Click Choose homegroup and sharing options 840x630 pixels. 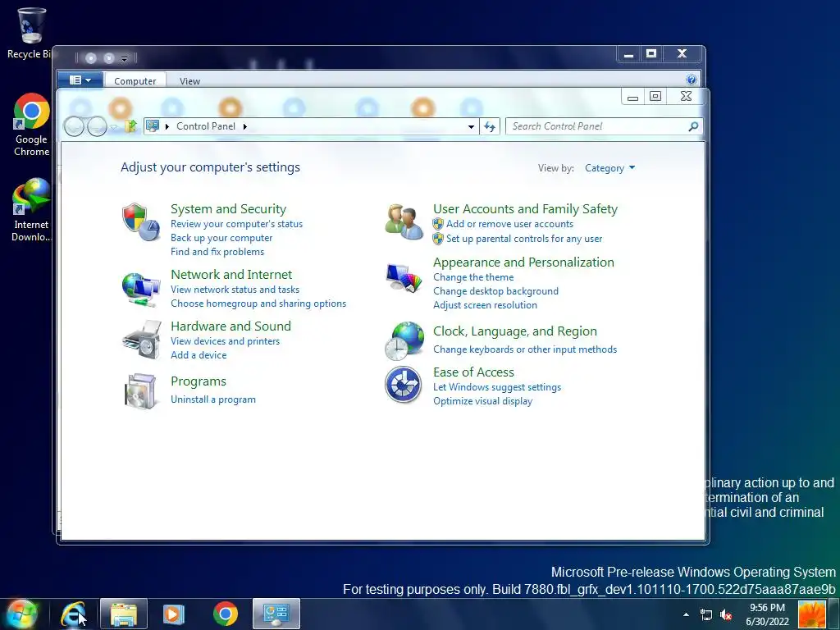(x=258, y=304)
